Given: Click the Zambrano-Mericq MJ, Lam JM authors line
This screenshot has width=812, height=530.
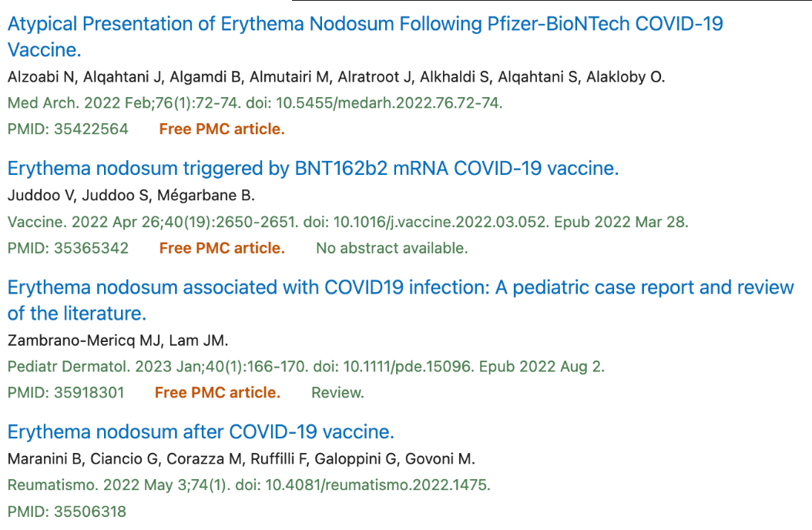Looking at the screenshot, I should tap(118, 340).
